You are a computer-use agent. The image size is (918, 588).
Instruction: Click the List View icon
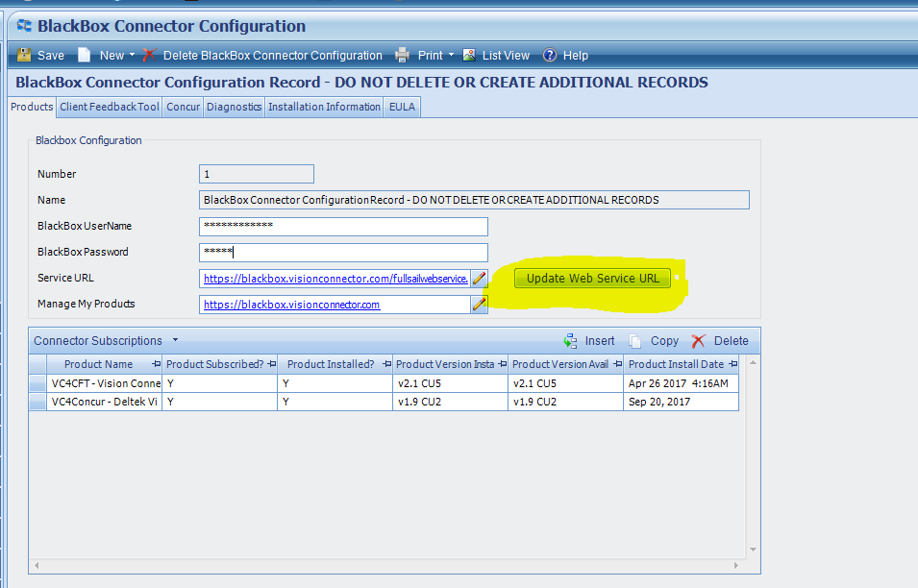469,55
